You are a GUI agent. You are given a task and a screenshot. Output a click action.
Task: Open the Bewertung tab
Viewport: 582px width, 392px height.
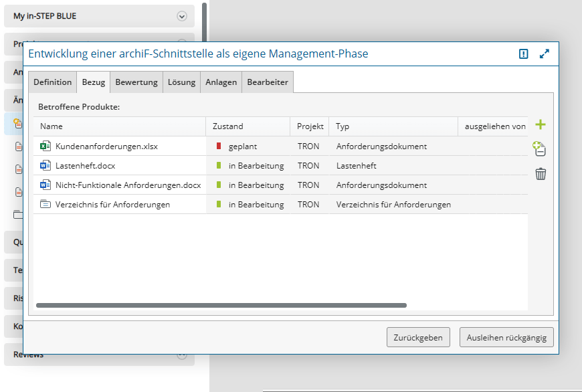[x=136, y=82]
